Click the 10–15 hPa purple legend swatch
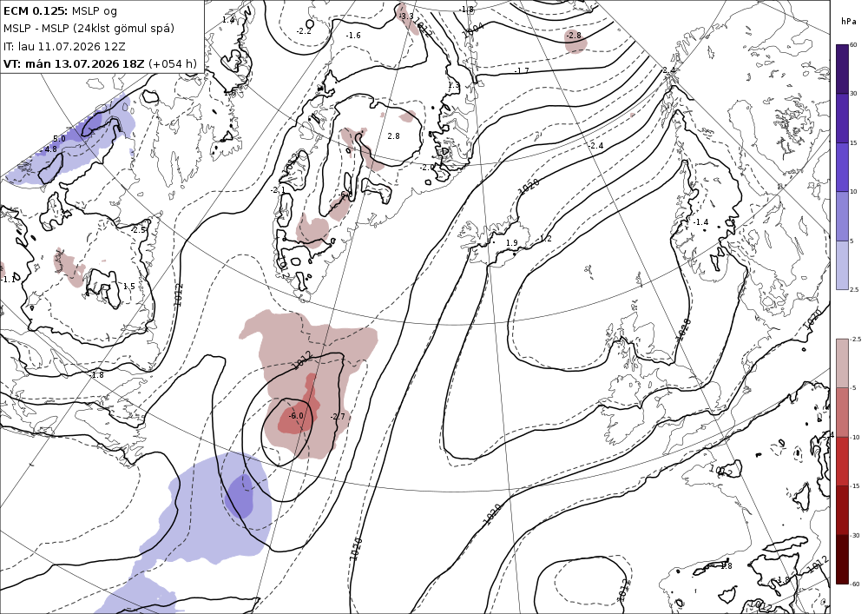Screen dimensions: 868x614 pos(842,168)
